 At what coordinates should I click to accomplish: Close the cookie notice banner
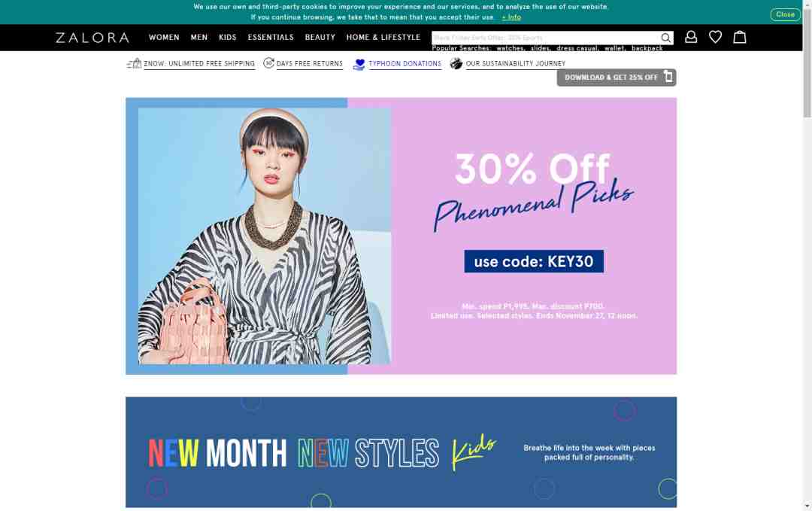tap(785, 14)
